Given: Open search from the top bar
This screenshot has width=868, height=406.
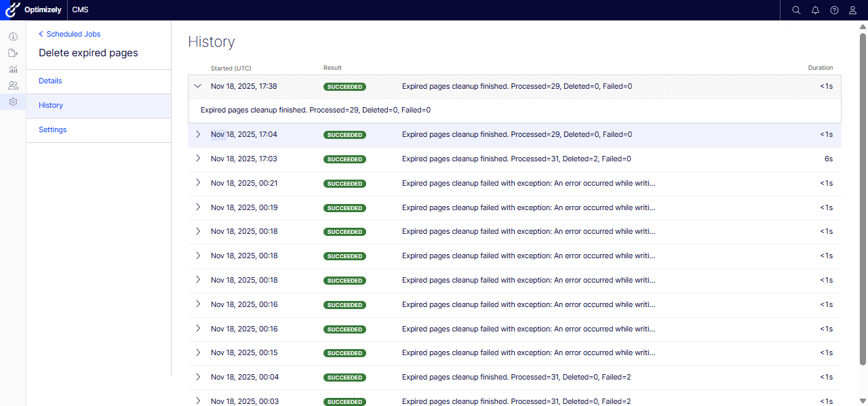Looking at the screenshot, I should click(x=796, y=9).
